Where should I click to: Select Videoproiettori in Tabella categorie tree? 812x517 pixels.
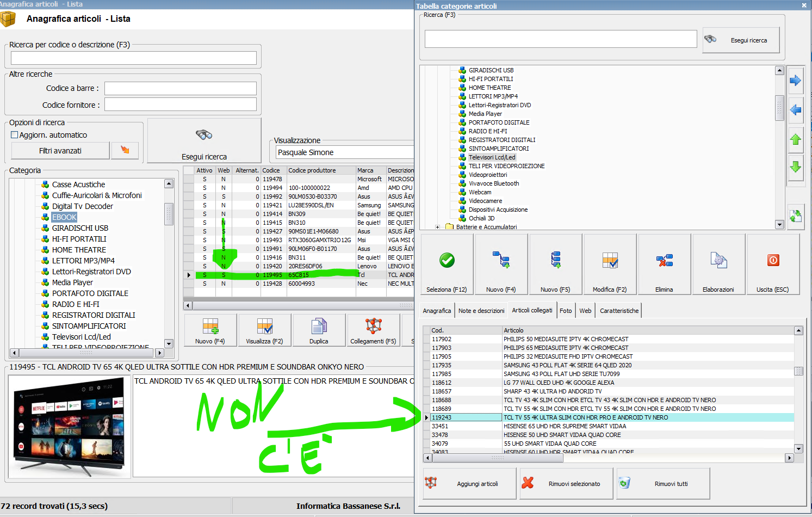[488, 175]
